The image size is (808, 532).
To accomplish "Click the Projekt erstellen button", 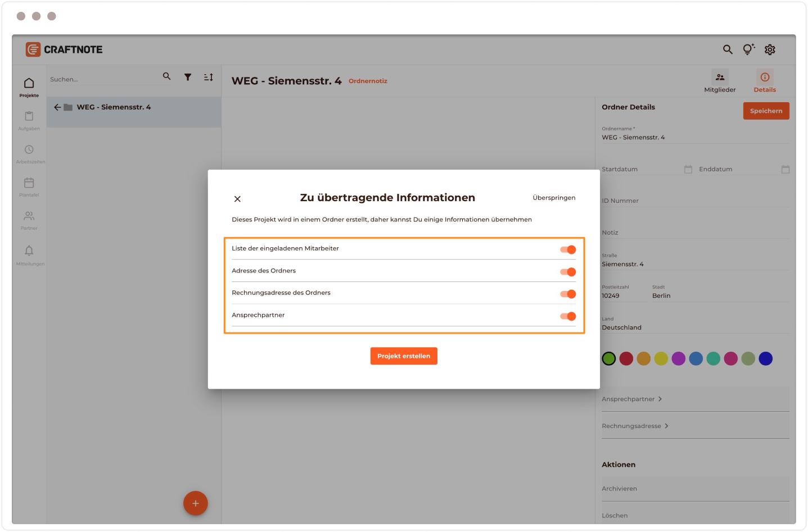I will pyautogui.click(x=404, y=356).
